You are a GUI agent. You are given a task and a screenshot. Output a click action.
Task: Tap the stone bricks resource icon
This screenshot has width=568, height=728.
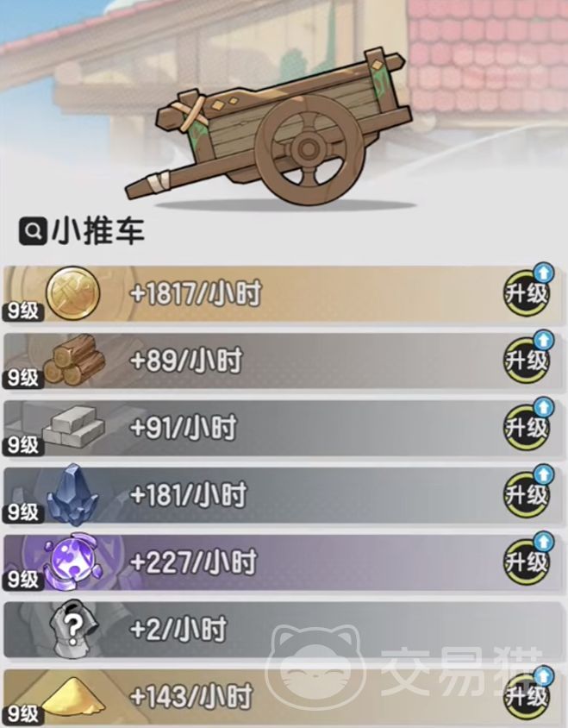(74, 426)
